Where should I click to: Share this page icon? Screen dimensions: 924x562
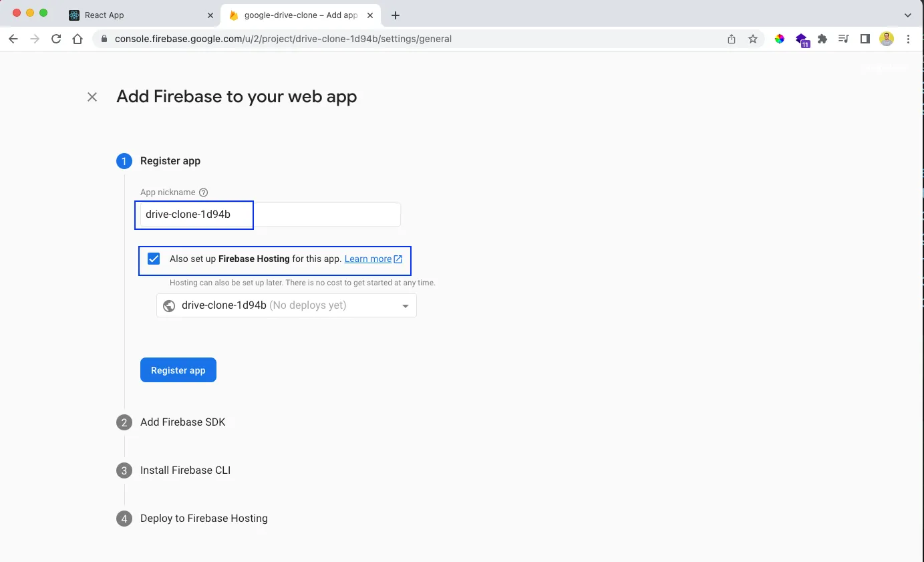coord(732,39)
